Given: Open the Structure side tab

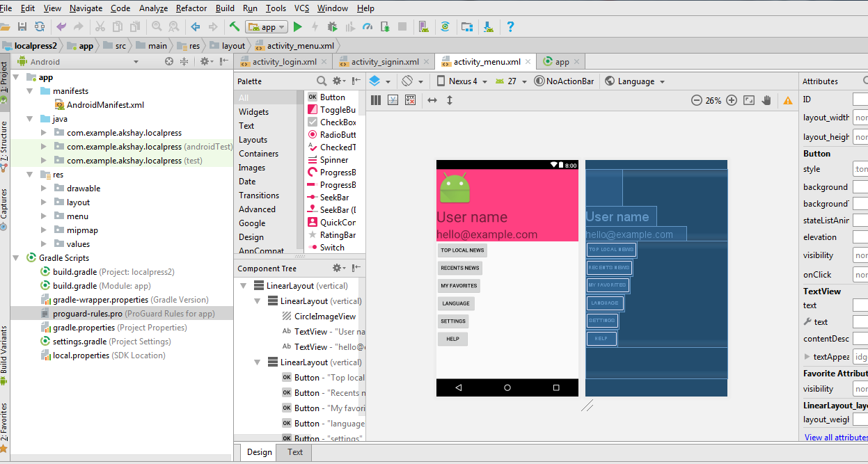Looking at the screenshot, I should (x=4, y=146).
